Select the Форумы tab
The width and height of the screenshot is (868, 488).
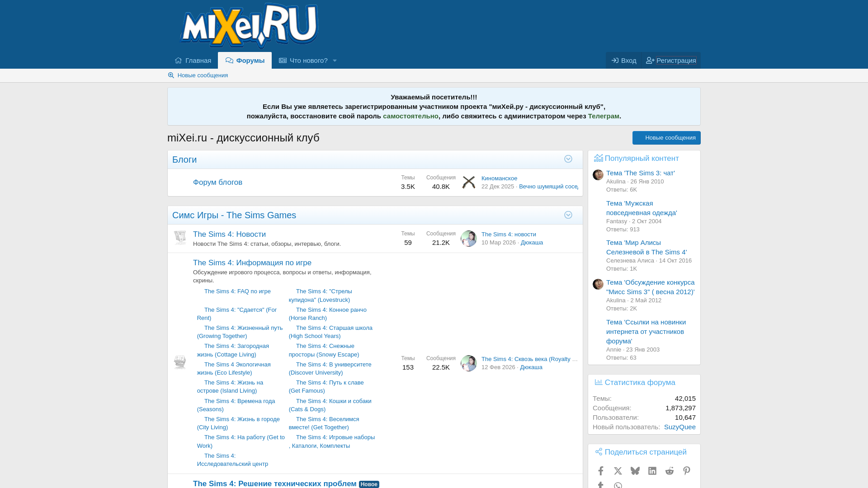[x=245, y=61]
